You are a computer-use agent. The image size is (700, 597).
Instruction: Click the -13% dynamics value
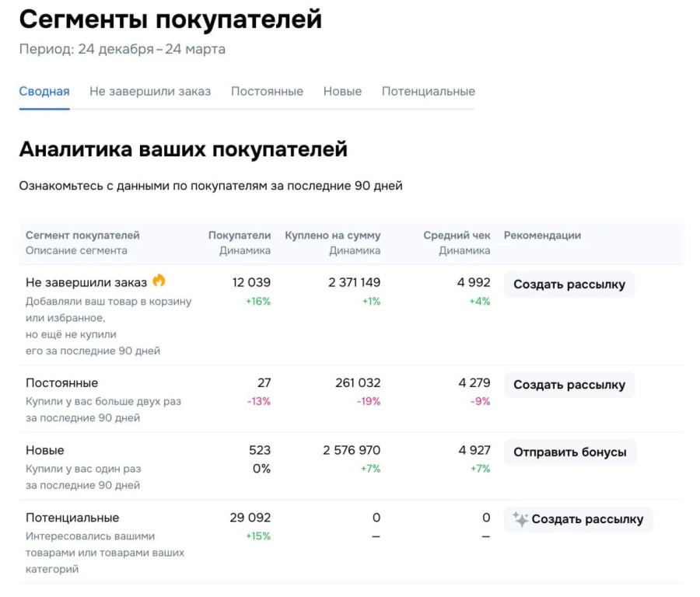tap(259, 402)
